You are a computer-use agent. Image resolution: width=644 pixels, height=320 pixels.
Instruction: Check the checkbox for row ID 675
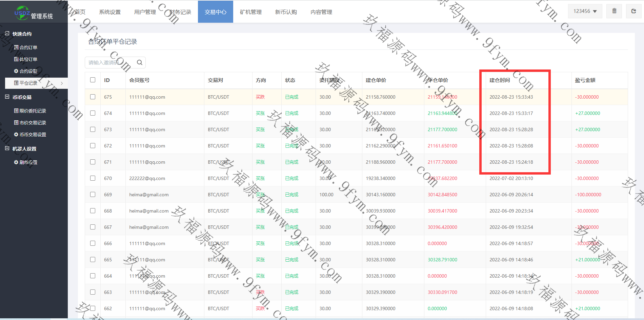[93, 97]
